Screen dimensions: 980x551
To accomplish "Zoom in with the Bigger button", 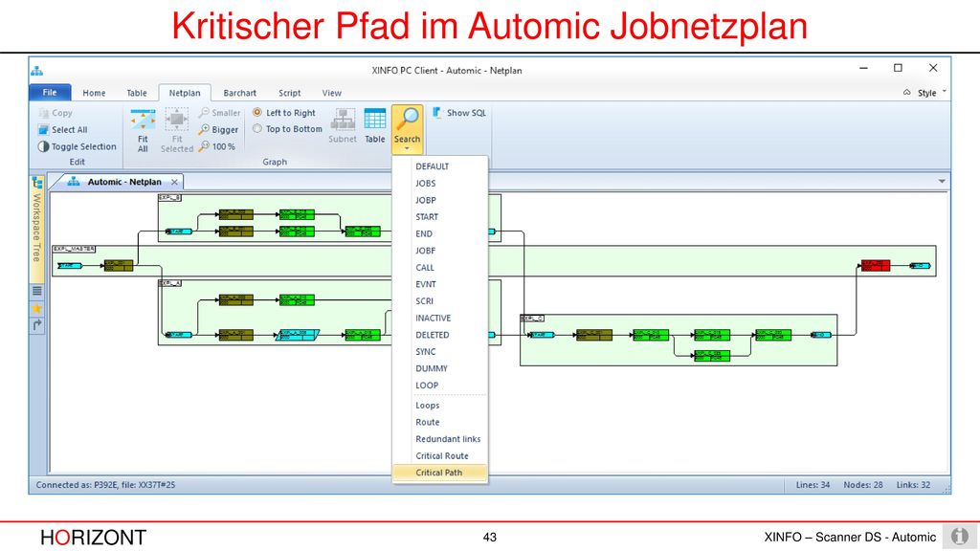I will [x=219, y=130].
